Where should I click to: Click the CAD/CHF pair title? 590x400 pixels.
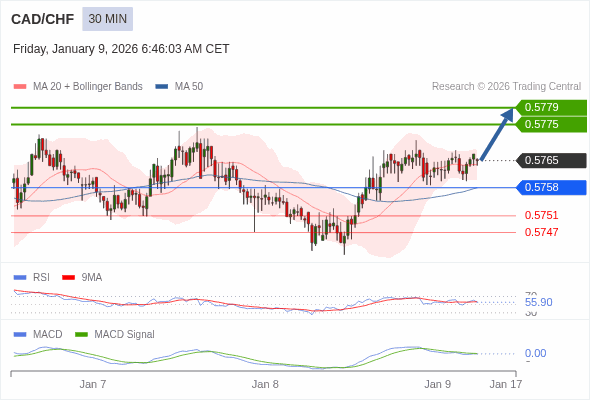click(43, 19)
